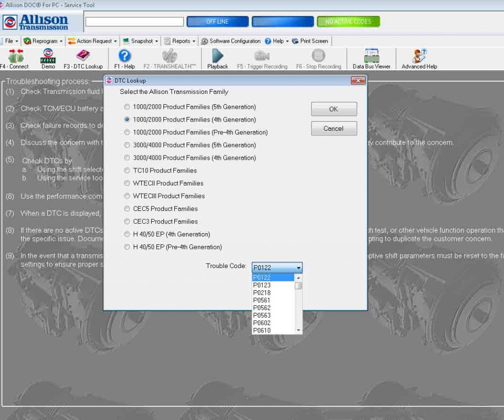Choose TC10 Product Families option

pos(127,170)
